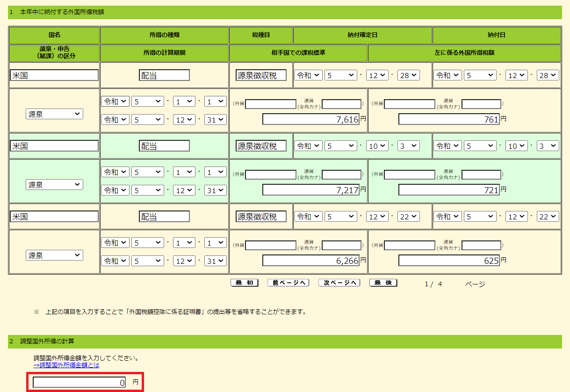Image resolution: width=570 pixels, height=392 pixels.
Task: Click the amount field showing 6,266
Action: click(311, 261)
